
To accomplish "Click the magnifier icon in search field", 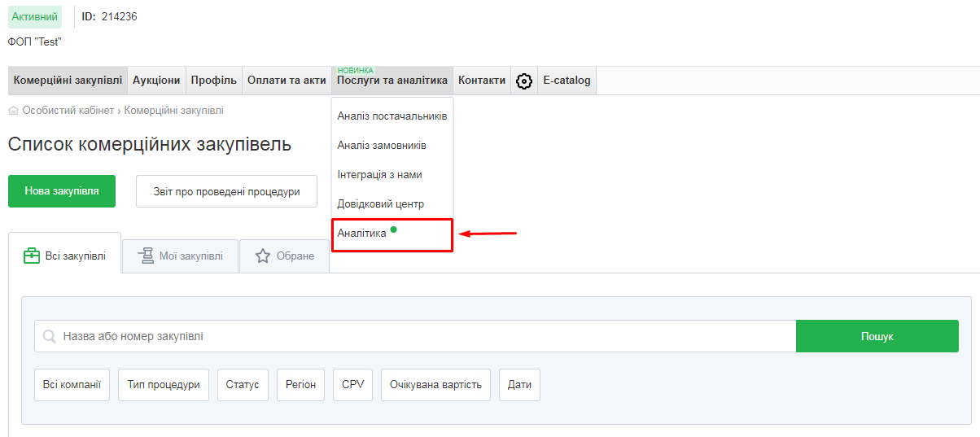I will coord(49,336).
